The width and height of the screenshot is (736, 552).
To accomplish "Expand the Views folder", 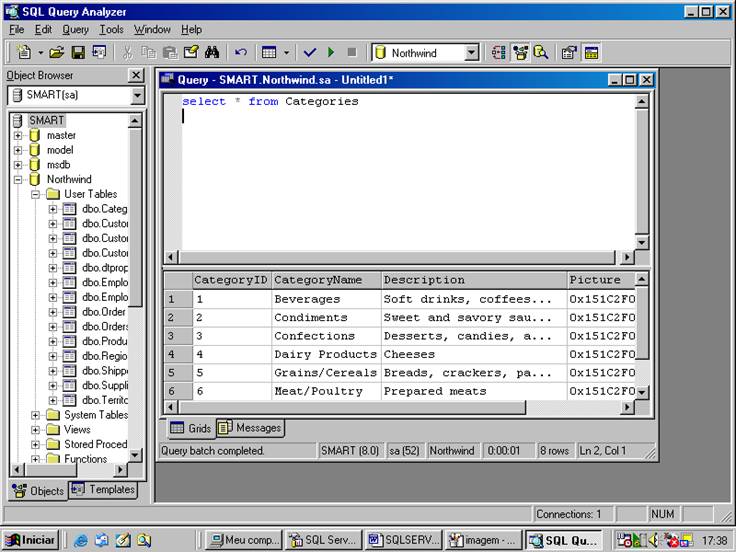I will pos(35,430).
